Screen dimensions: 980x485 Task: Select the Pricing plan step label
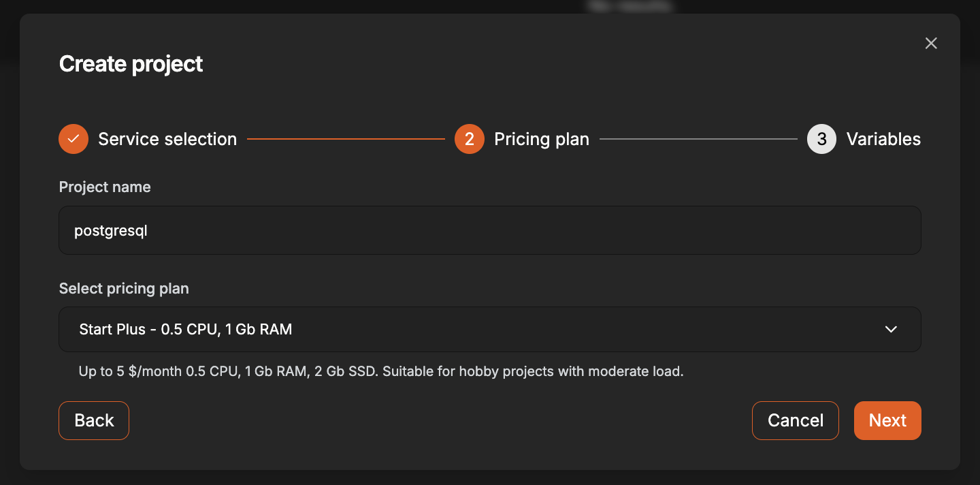(542, 139)
